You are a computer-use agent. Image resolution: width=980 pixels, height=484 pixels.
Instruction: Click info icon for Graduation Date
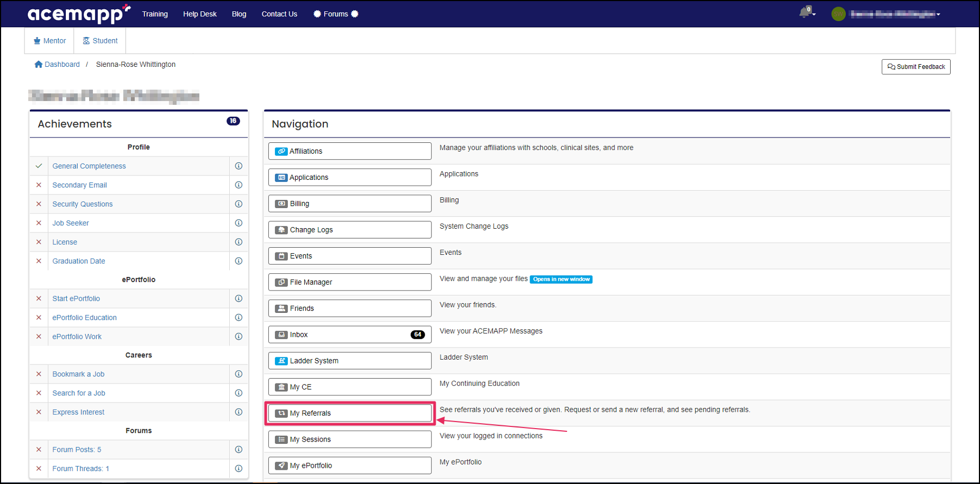click(x=238, y=261)
